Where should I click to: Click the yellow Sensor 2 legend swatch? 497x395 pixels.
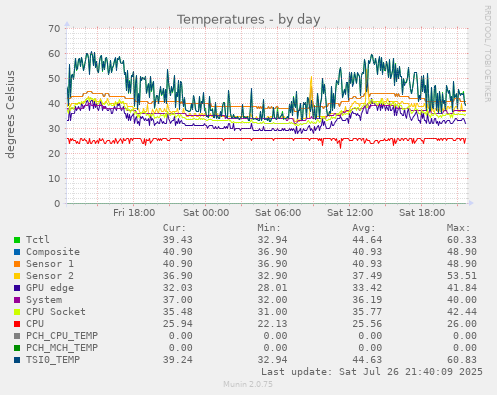pos(17,276)
